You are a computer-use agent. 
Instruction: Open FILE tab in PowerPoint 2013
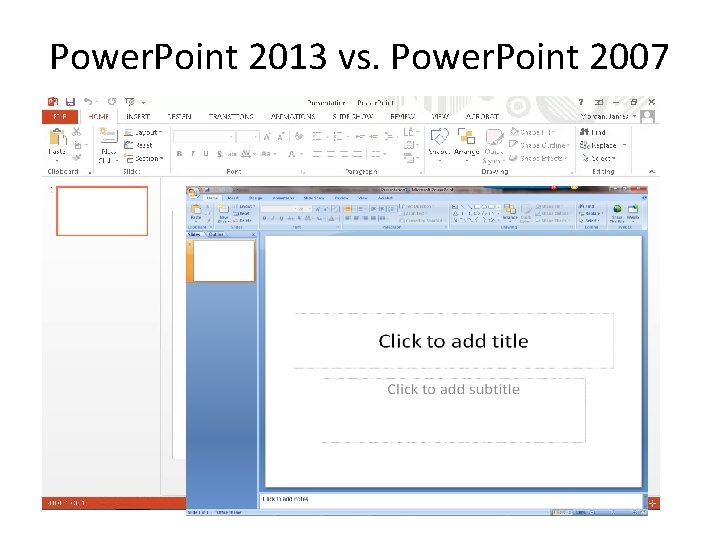click(60, 117)
